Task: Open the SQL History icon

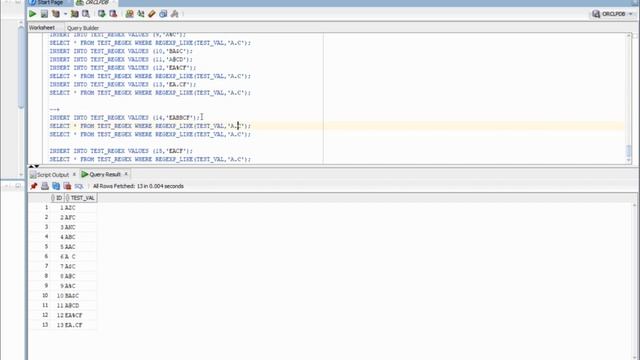Action: coord(163,14)
